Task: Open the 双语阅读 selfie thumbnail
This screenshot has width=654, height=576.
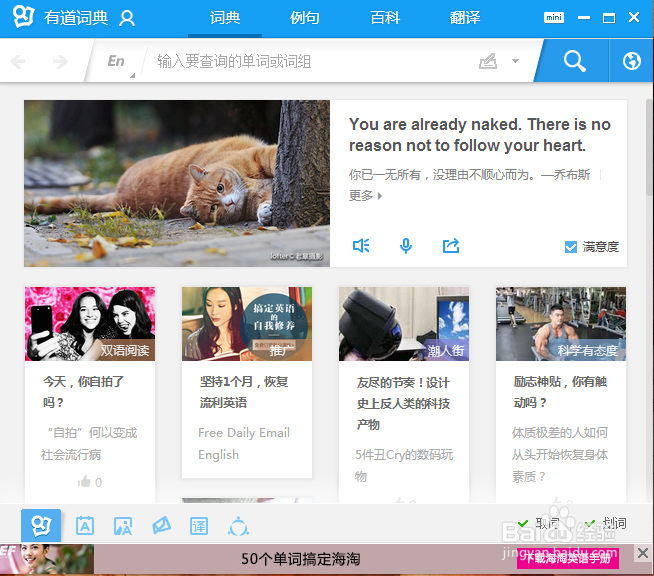Action: (90, 324)
